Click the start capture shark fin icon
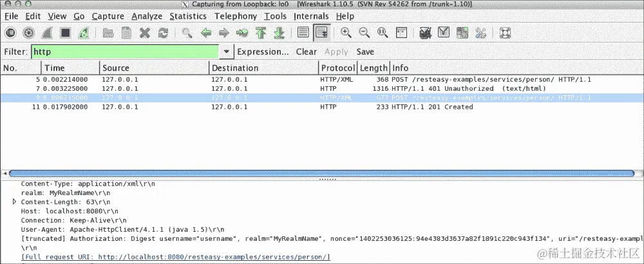 click(47, 32)
